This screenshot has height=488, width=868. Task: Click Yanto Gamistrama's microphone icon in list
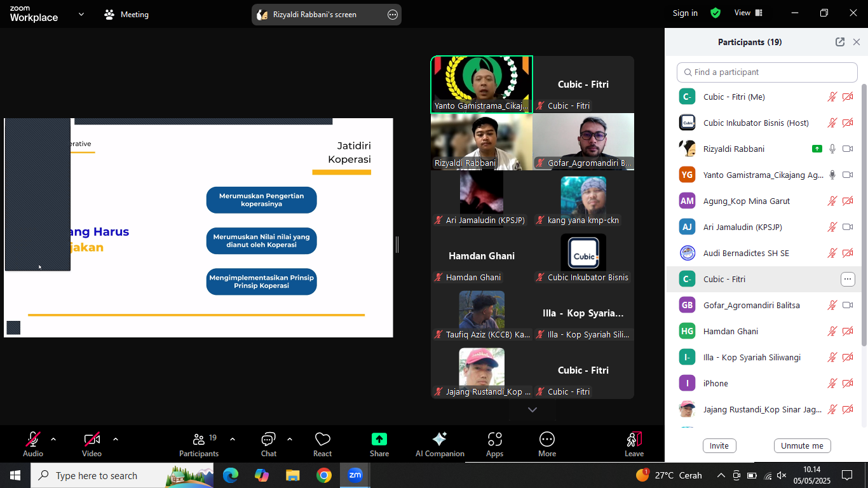tap(832, 175)
